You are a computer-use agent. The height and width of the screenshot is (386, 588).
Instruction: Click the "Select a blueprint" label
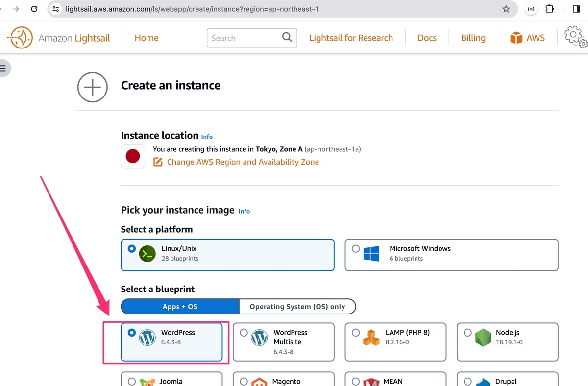tap(158, 289)
